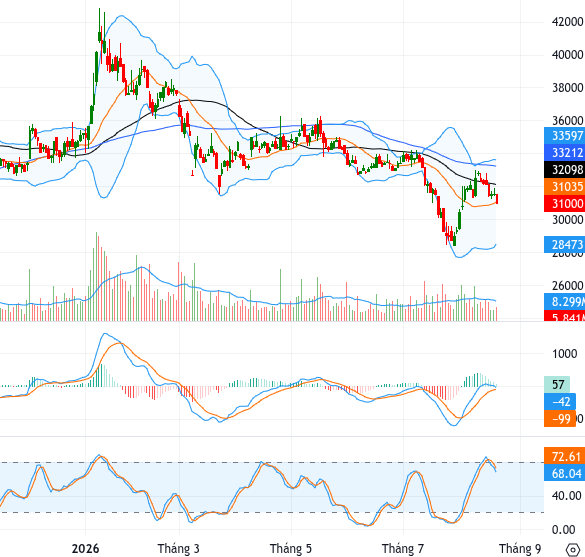The width and height of the screenshot is (585, 557).
Task: Click the blue 68.04 stochastic value label
Action: 564,473
